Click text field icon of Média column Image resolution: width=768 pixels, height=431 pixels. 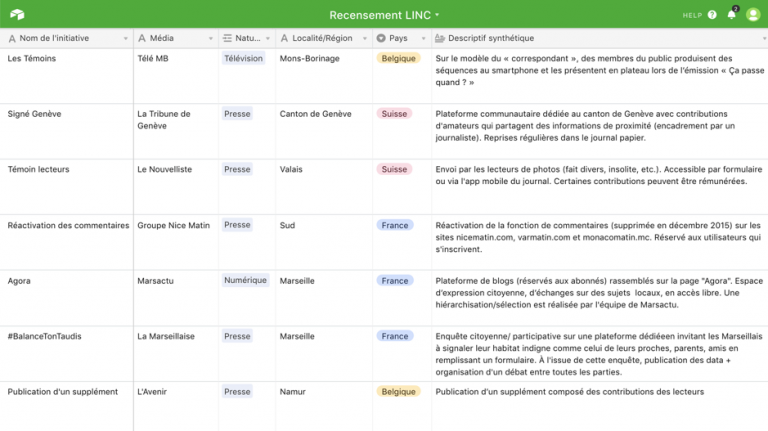[142, 38]
